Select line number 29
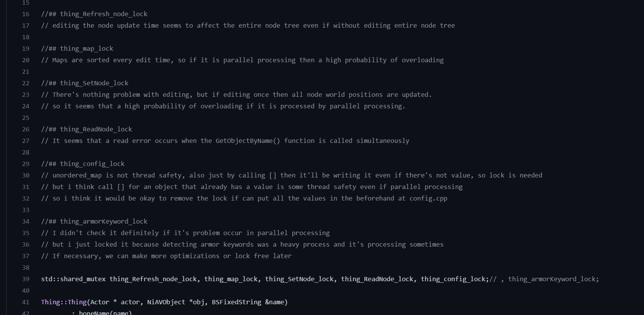 pyautogui.click(x=26, y=164)
